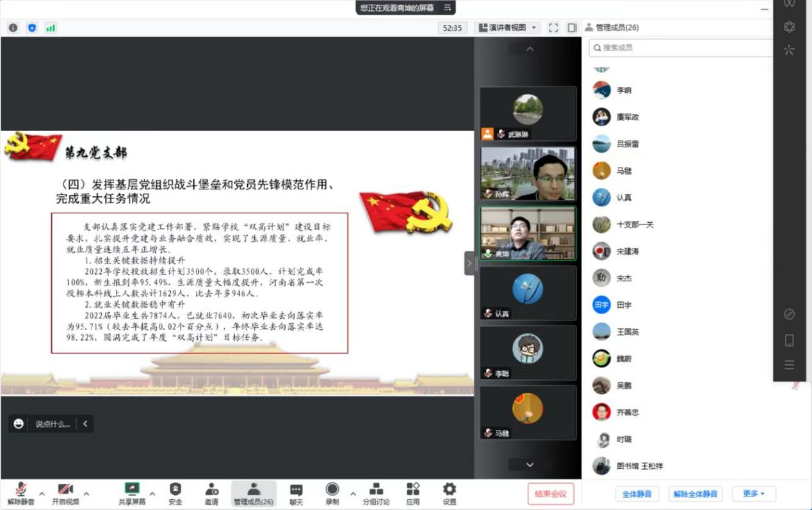Turn on the camera (开启视频)
812x510 pixels.
pos(65,493)
